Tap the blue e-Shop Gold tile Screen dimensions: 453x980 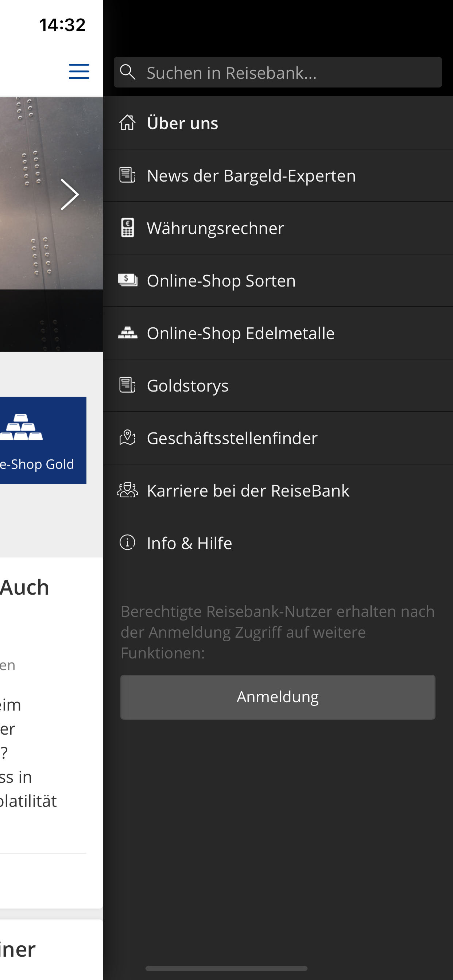pyautogui.click(x=43, y=440)
